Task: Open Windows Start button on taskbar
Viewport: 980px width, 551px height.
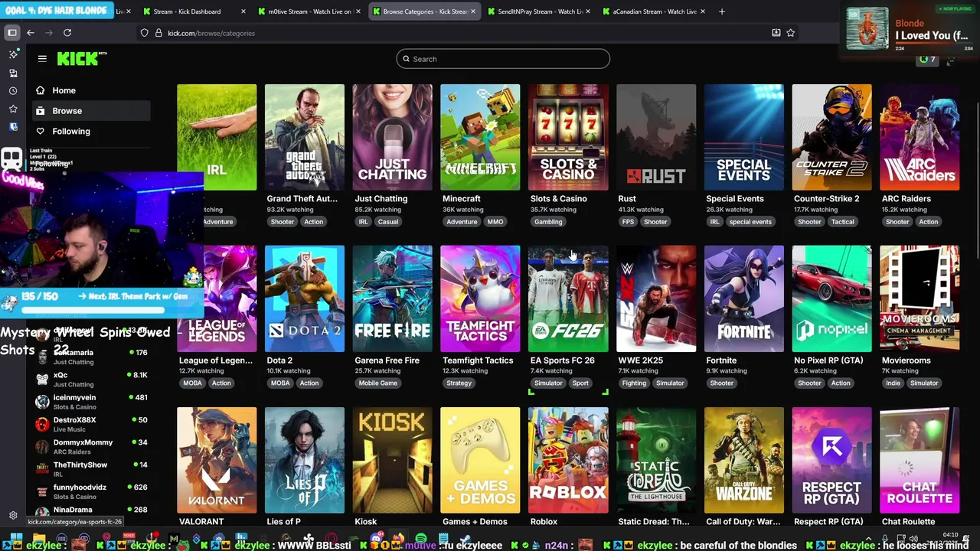Action: [x=15, y=539]
